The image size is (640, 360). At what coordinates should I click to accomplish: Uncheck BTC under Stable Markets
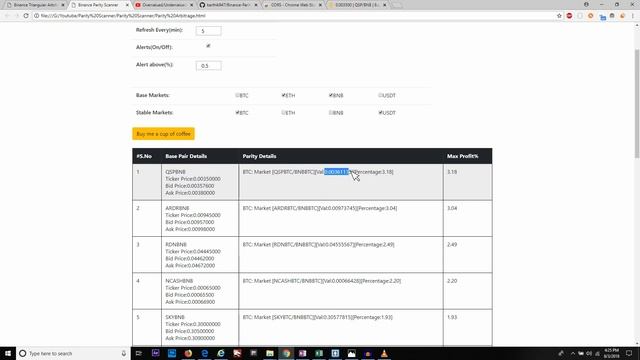tap(237, 112)
